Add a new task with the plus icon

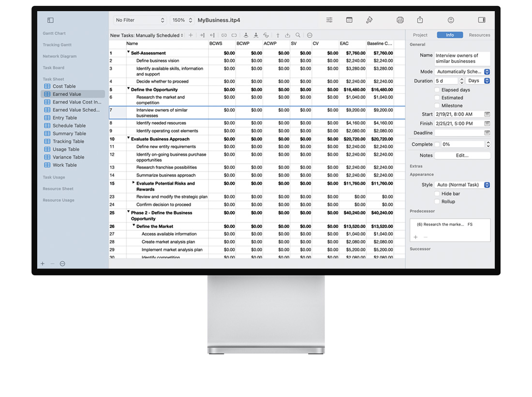pos(191,35)
